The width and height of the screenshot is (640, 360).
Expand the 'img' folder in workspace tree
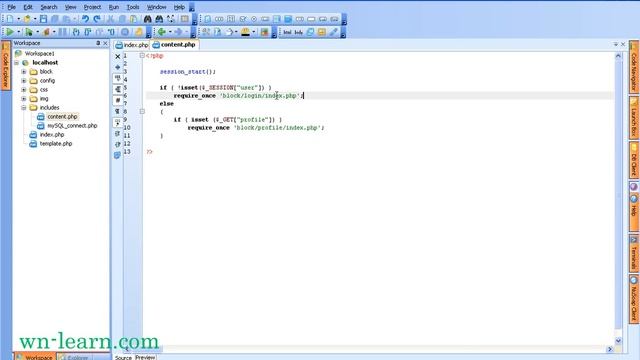click(24, 98)
